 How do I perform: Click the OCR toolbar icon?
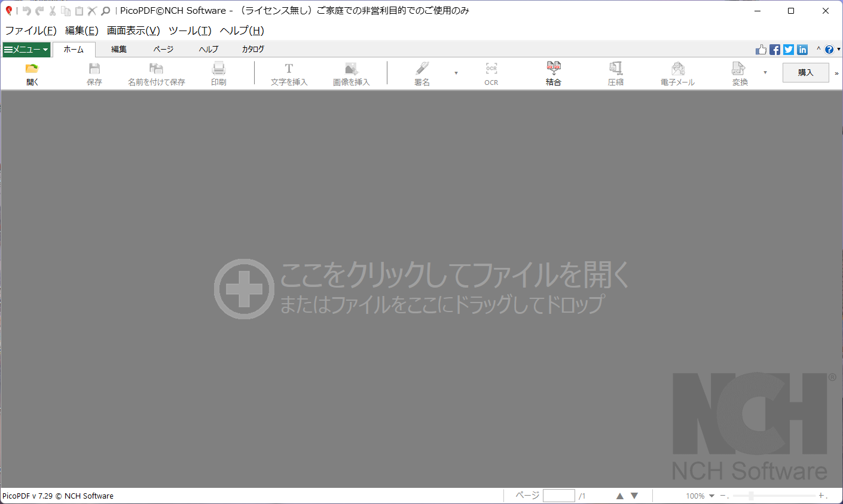(491, 69)
